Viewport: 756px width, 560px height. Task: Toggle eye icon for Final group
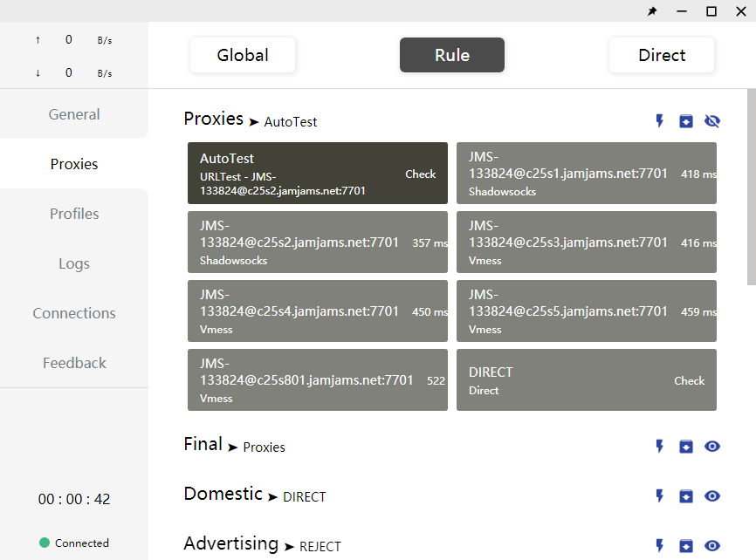(712, 447)
